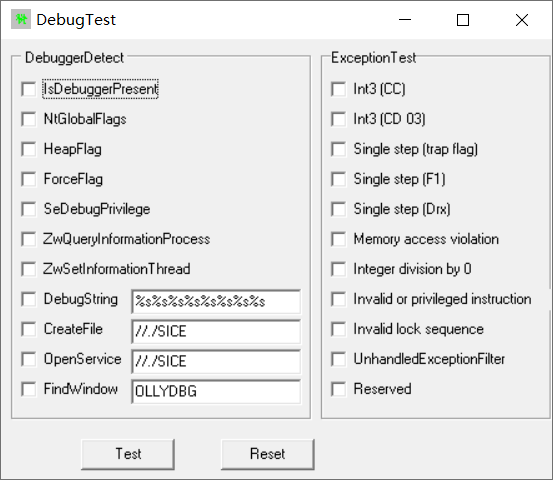Click the DebugTest app icon in title bar
The height and width of the screenshot is (480, 553).
(x=21, y=19)
